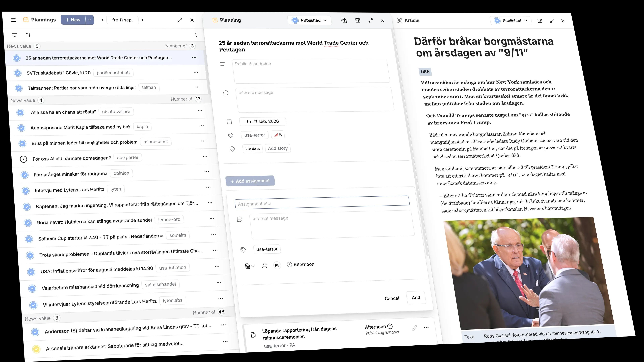Viewport: 644px width, 362px height.
Task: Click the assignment Internal message field
Action: [332, 225]
